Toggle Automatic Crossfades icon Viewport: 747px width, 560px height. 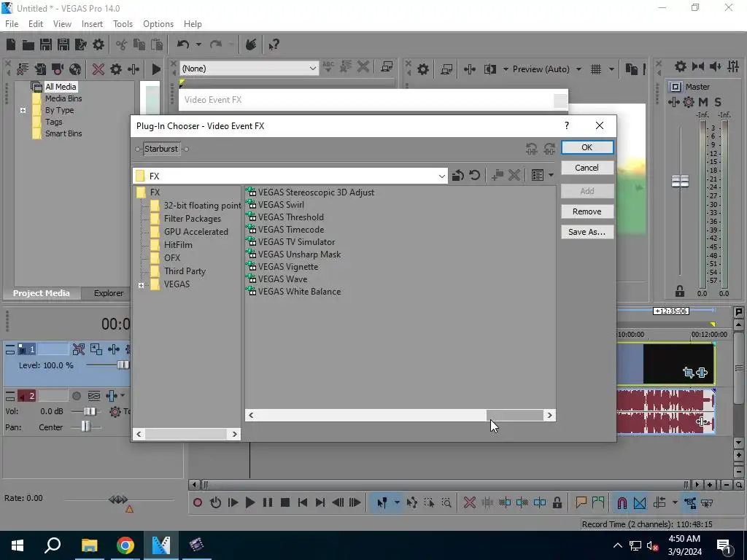640,502
